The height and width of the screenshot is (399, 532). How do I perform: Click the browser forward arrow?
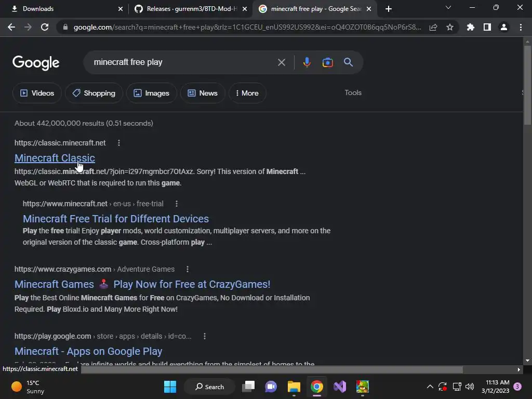(x=28, y=27)
